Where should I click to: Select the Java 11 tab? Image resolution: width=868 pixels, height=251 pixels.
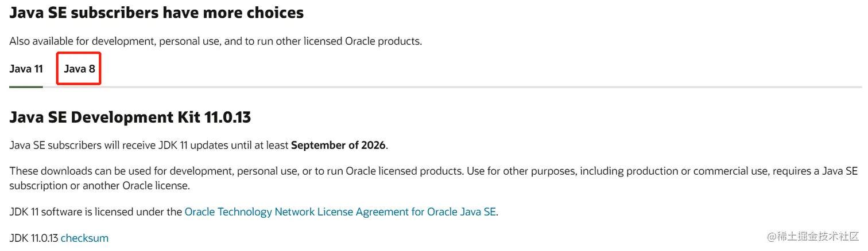coord(26,69)
